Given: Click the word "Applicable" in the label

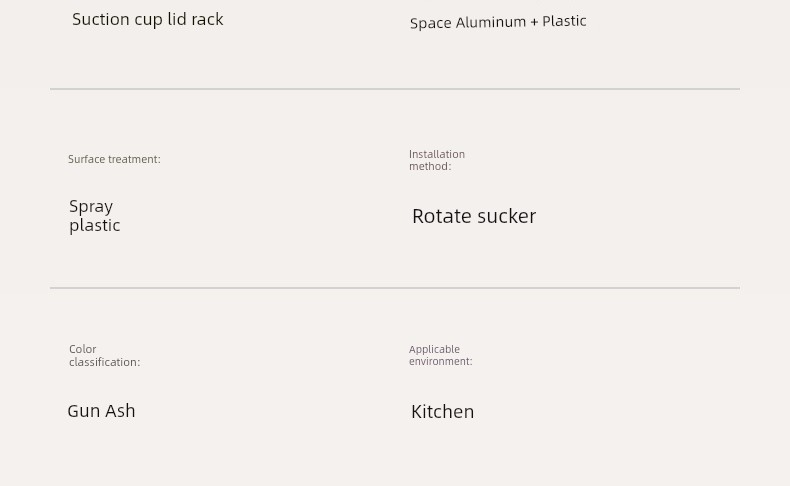Looking at the screenshot, I should point(434,349).
